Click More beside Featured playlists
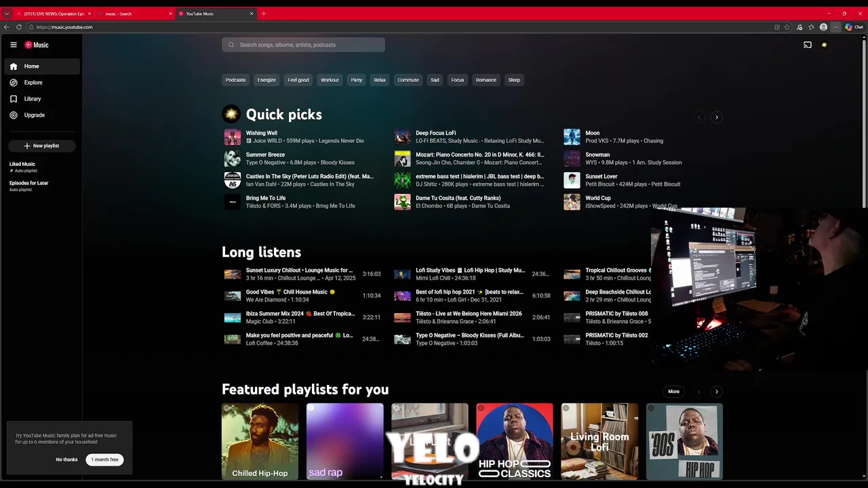Viewport: 868px width, 488px height. [x=673, y=391]
